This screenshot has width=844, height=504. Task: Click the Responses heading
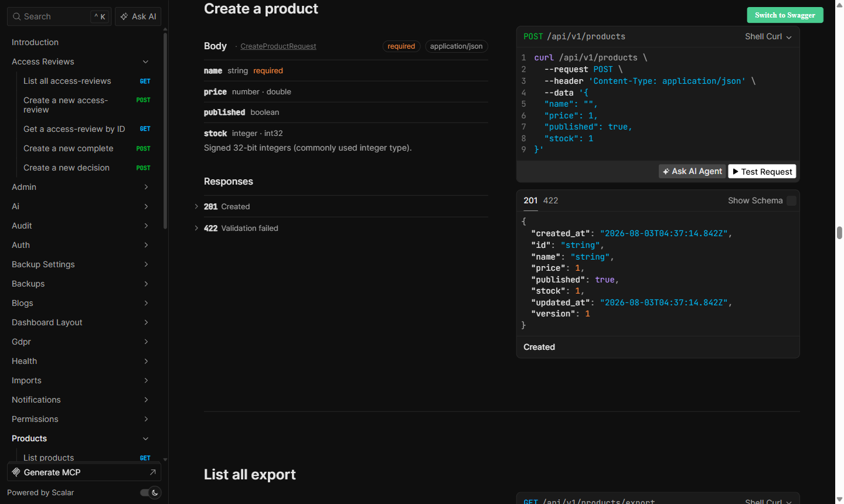click(229, 182)
